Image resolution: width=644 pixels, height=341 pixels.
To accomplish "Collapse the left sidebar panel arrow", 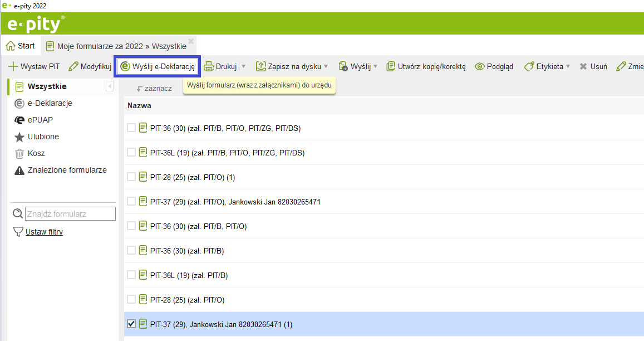I will (110, 86).
